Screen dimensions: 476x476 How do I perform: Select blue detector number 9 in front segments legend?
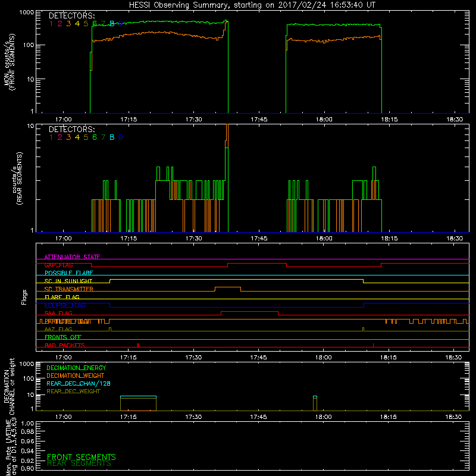click(x=121, y=24)
